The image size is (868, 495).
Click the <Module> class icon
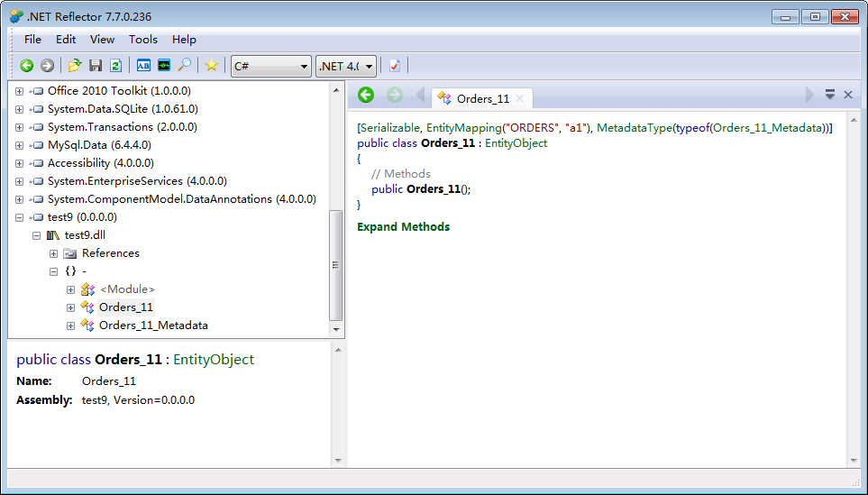[87, 289]
